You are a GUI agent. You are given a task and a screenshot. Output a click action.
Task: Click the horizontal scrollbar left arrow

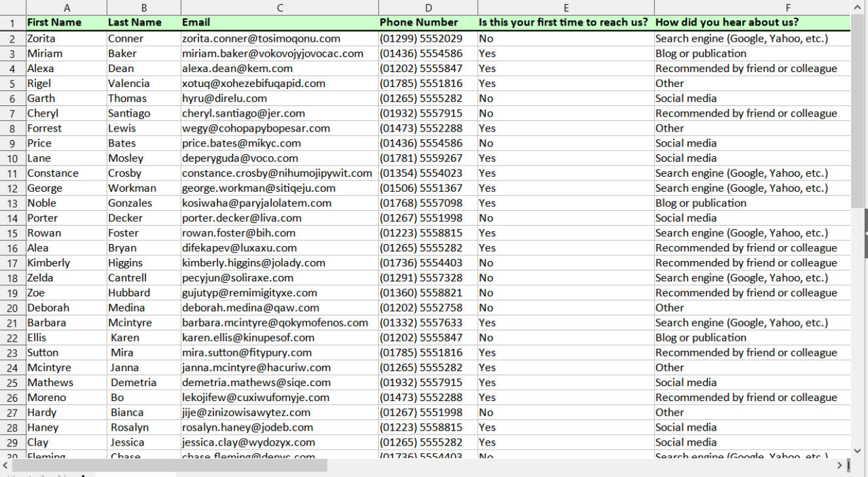pyautogui.click(x=6, y=465)
